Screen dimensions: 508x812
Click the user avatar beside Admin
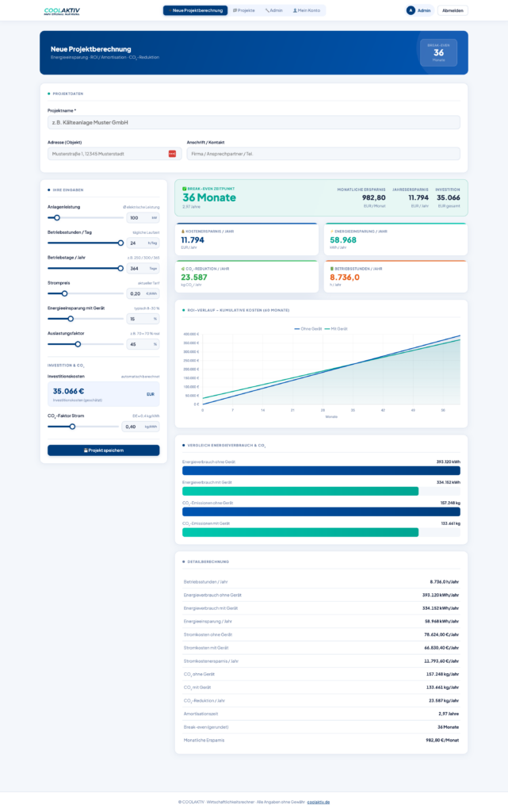click(411, 10)
